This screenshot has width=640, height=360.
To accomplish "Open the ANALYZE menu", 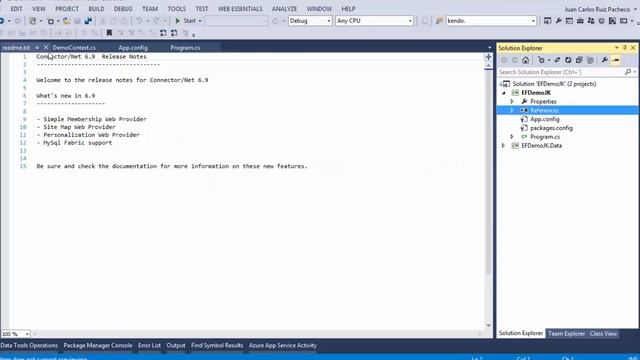I will pos(284,9).
